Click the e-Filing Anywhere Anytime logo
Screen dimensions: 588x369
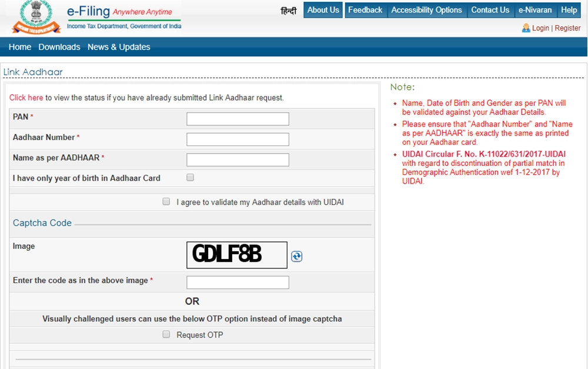coord(123,17)
